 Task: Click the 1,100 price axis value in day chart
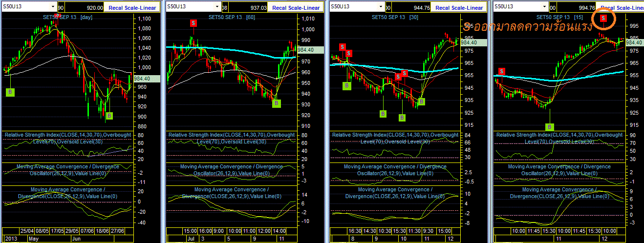145,18
